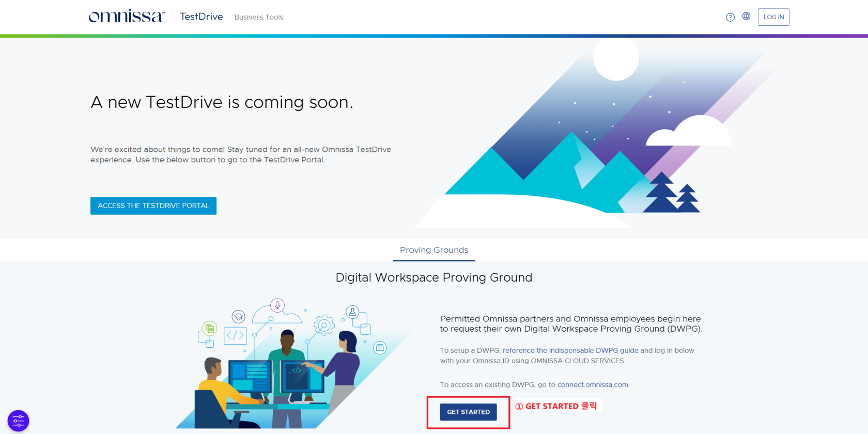Click the microphone icon in the illustration
The height and width of the screenshot is (434, 868).
point(277,305)
